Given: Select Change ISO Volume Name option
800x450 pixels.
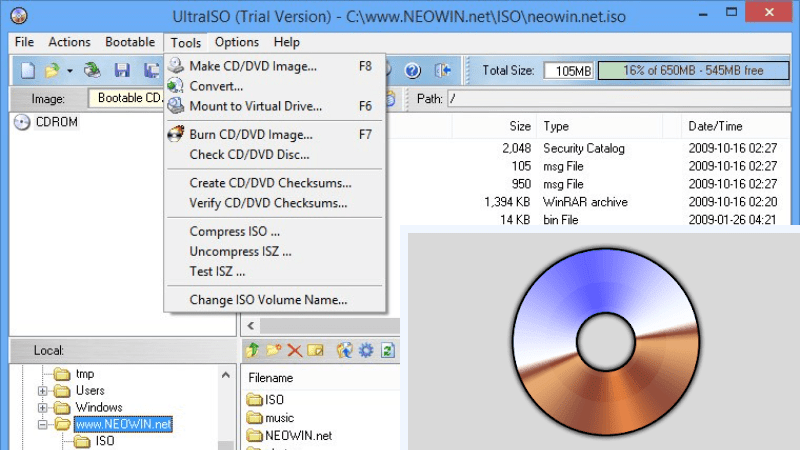Looking at the screenshot, I should [x=268, y=300].
